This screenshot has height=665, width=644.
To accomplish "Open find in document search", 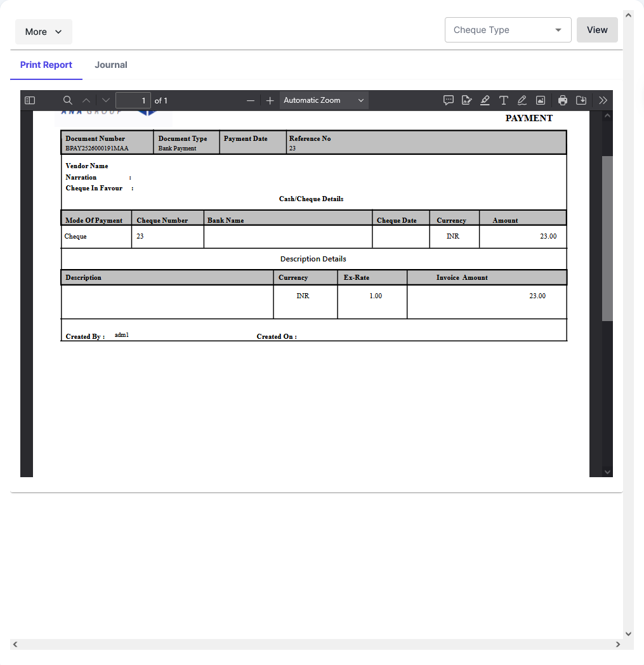I will [67, 100].
